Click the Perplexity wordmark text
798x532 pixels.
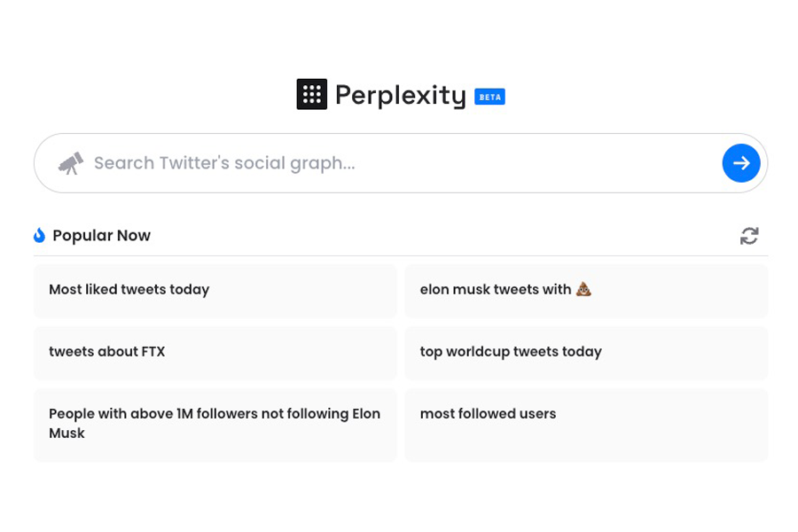pos(401,95)
